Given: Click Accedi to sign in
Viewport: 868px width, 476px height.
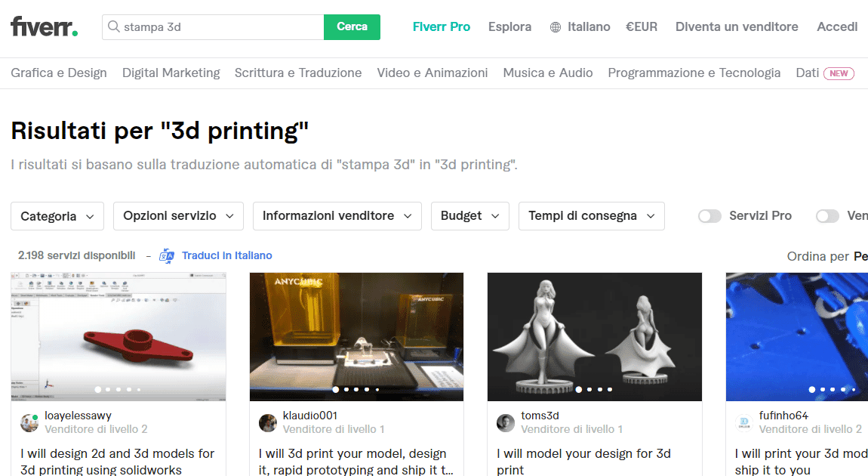Looking at the screenshot, I should point(837,26).
